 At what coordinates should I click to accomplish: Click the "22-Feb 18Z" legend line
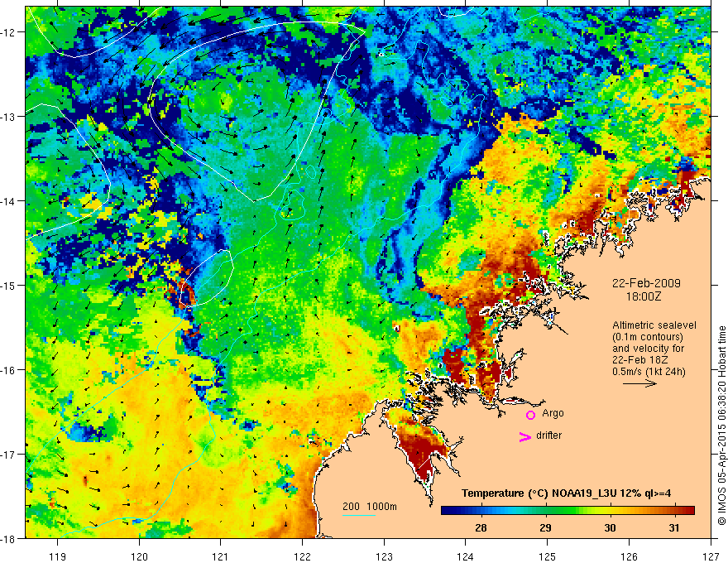[639, 360]
